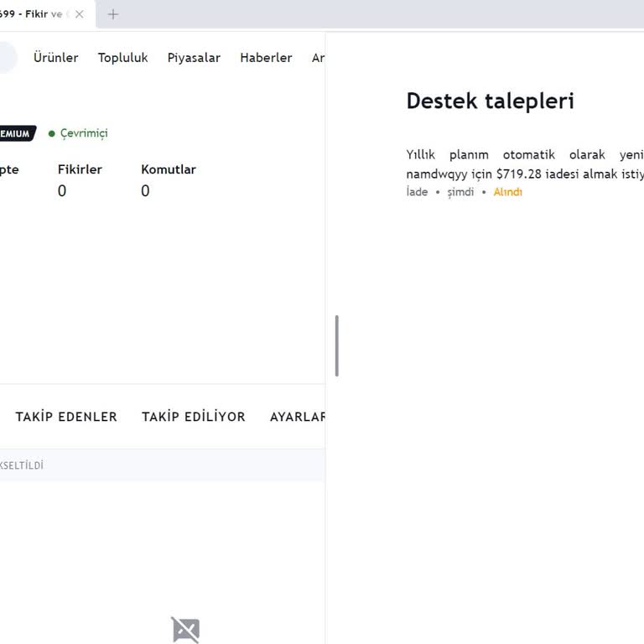The height and width of the screenshot is (644, 644).
Task: Select the filter tab ending in KSELTİLDİ
Action: pyautogui.click(x=22, y=465)
